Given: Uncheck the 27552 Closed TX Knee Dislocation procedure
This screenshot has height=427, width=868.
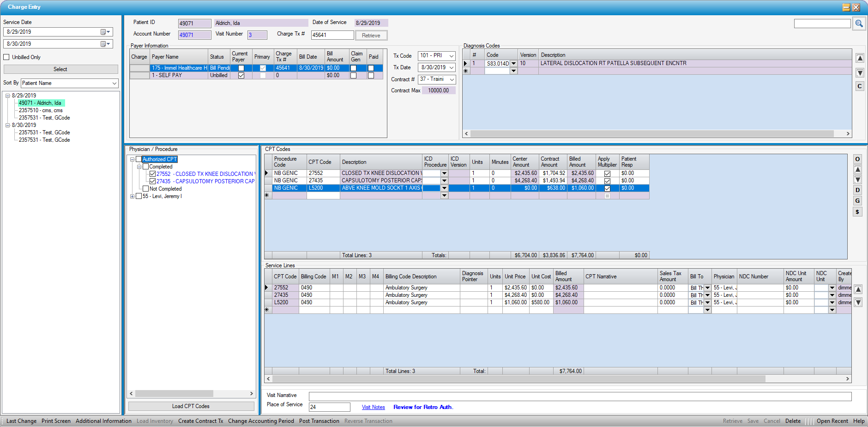Looking at the screenshot, I should pyautogui.click(x=152, y=174).
